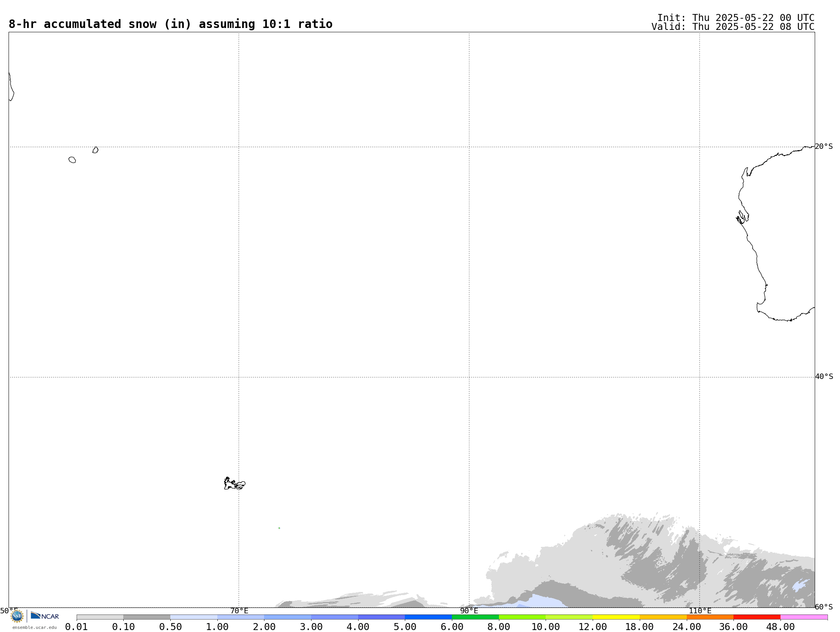Click the 12.00 legend value
Image resolution: width=840 pixels, height=632 pixels.
click(593, 627)
